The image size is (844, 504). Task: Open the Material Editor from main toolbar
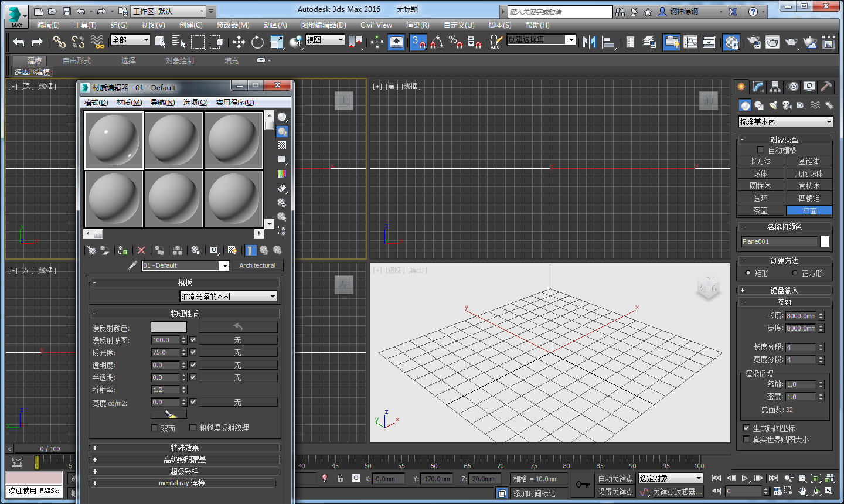[731, 42]
